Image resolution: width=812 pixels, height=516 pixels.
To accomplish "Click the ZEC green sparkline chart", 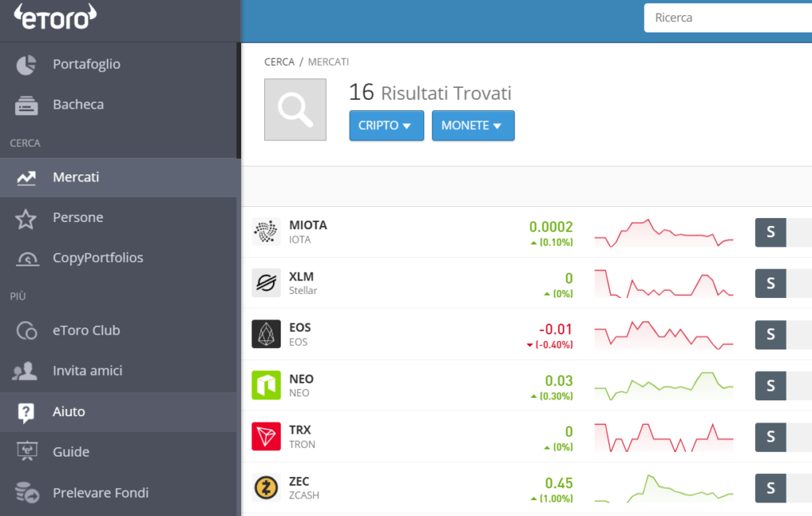I will click(x=664, y=488).
